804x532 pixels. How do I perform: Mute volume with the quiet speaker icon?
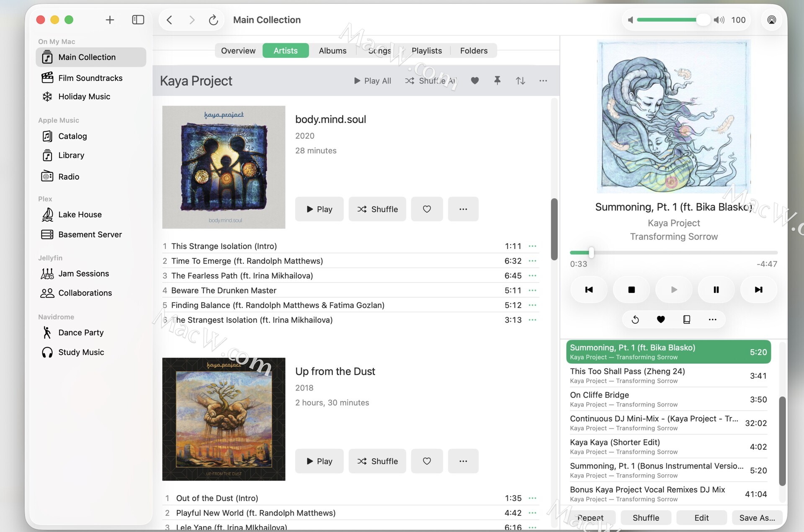(630, 20)
